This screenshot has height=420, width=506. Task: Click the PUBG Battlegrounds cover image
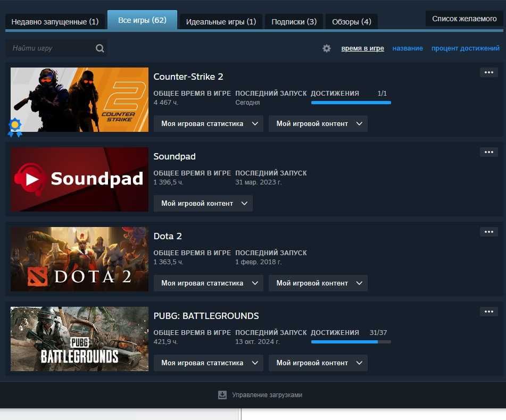point(79,339)
